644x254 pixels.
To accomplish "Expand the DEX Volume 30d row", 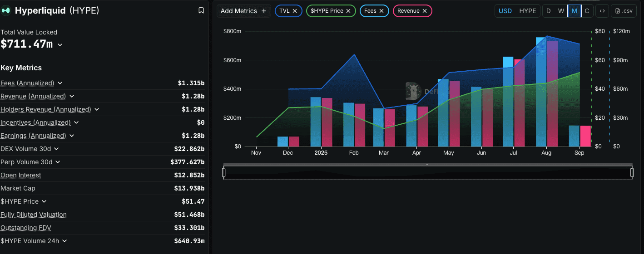I will click(x=56, y=149).
